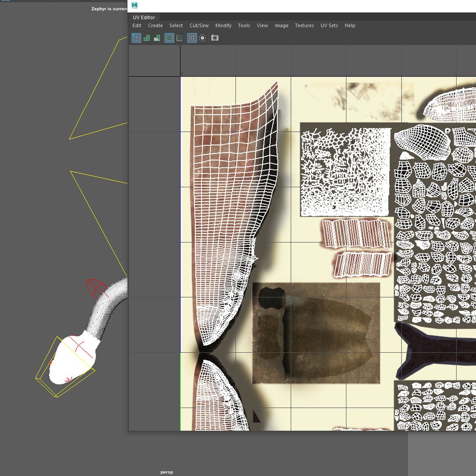Click the isolate select circle icon

(202, 38)
